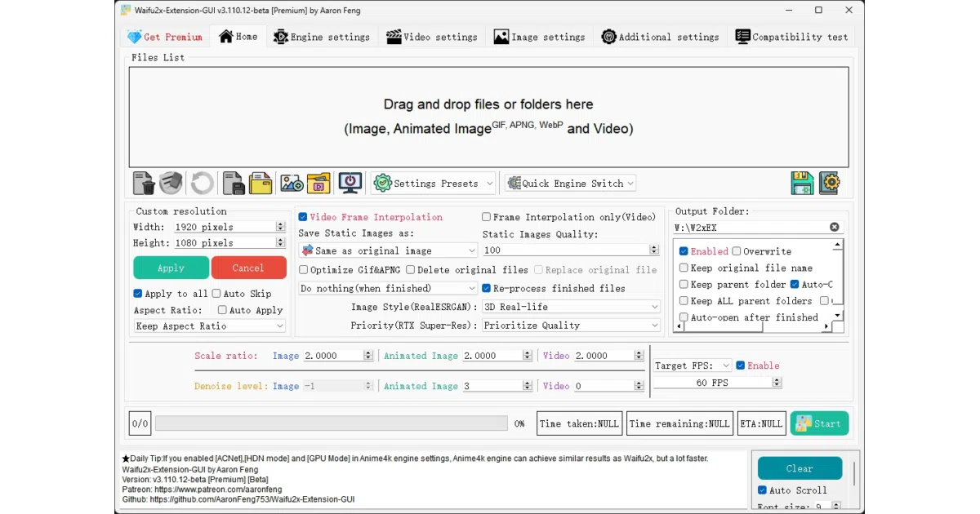Screen dimensions: 980x514
Task: Check Auto Apply for aspect ratio
Action: pyautogui.click(x=222, y=310)
